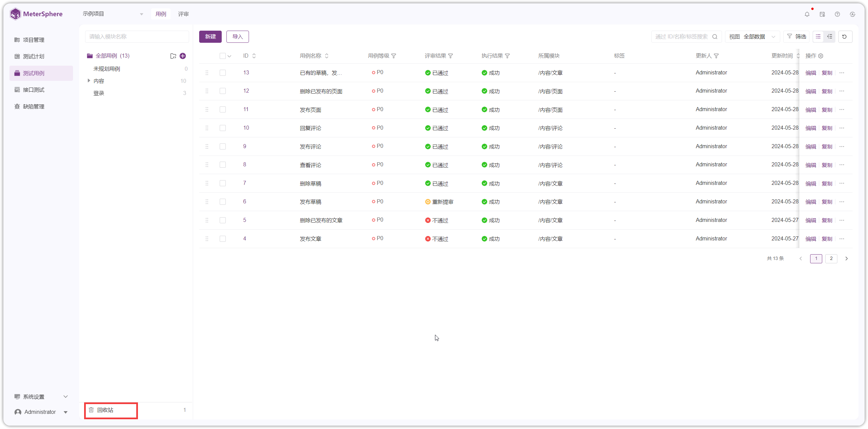
Task: Click 复制 for case 9 发布评论
Action: pyautogui.click(x=827, y=147)
